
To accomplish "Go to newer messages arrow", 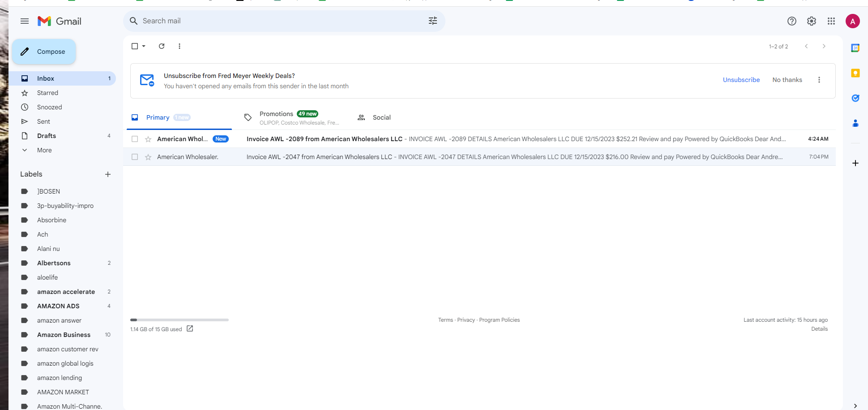I will pyautogui.click(x=806, y=46).
